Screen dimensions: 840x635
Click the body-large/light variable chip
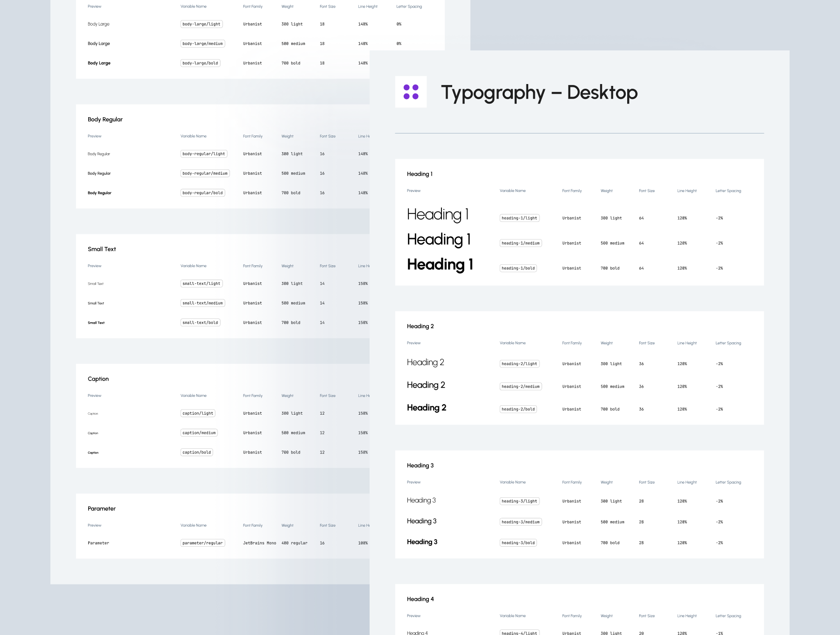(202, 24)
